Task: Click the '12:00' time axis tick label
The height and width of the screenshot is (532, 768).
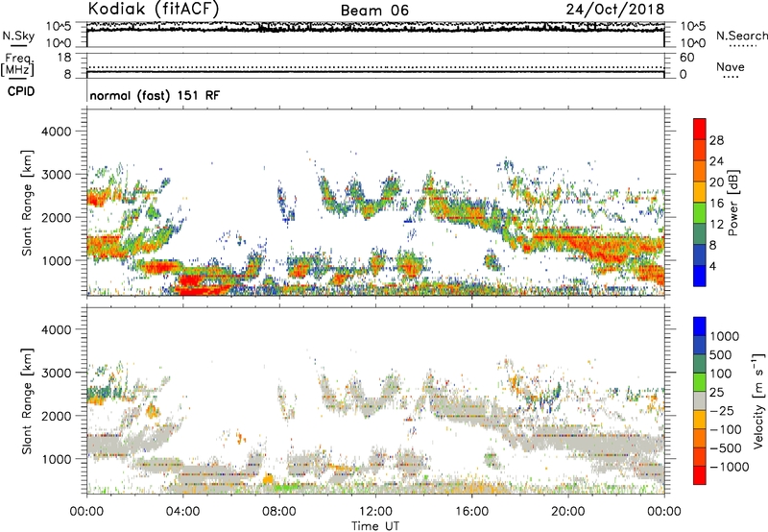Action: click(x=375, y=512)
